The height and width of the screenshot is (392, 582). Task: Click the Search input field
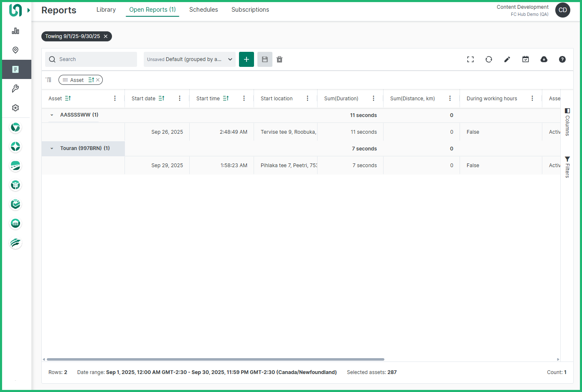[95, 59]
